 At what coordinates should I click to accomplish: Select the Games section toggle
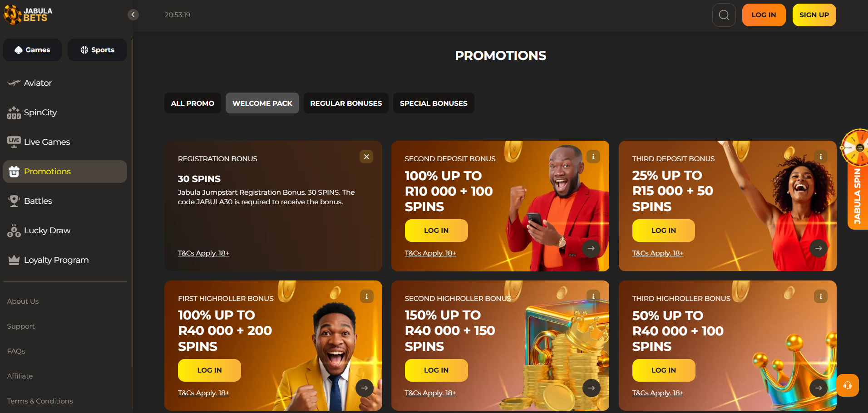click(32, 50)
